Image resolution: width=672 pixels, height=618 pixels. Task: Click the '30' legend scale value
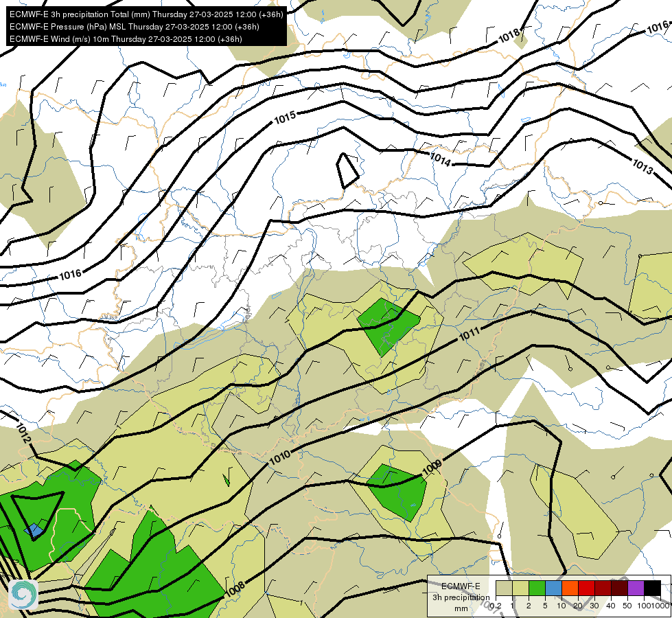click(594, 606)
